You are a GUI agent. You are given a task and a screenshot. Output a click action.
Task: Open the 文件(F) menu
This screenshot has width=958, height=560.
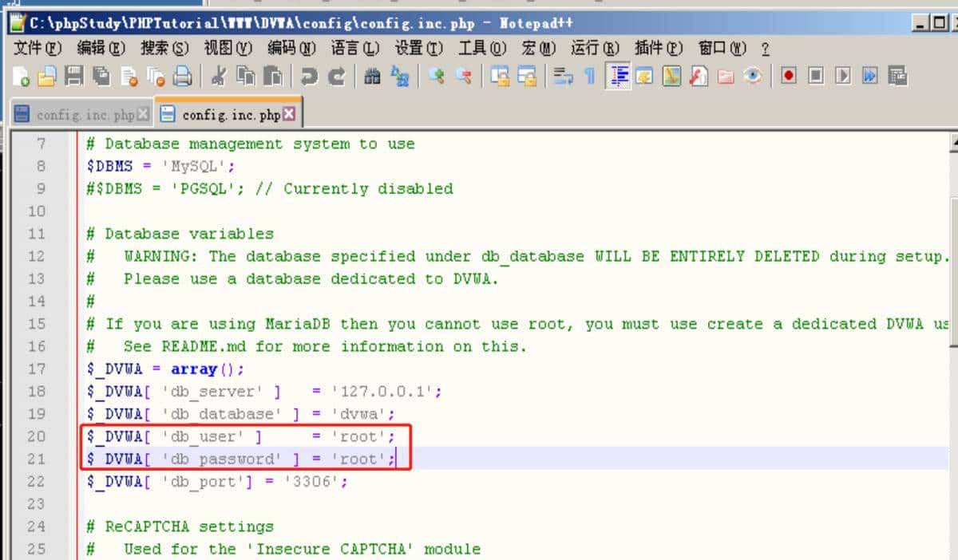37,49
